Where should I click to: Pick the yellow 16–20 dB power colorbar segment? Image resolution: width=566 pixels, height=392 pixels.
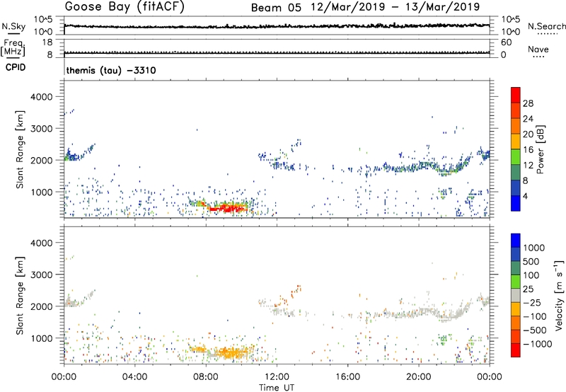click(x=516, y=142)
